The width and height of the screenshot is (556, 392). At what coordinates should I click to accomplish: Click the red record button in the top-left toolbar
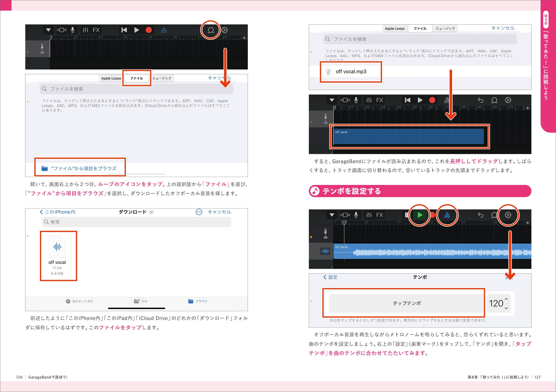[149, 30]
